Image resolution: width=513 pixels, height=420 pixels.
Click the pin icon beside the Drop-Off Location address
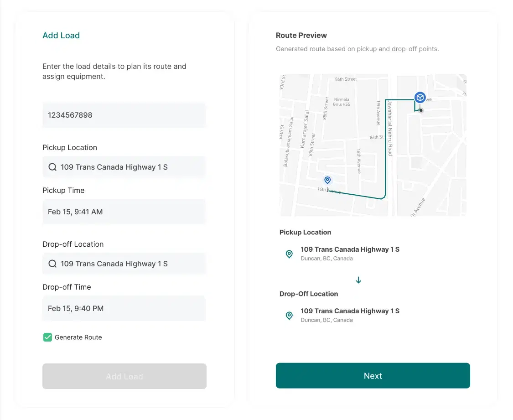pos(289,315)
